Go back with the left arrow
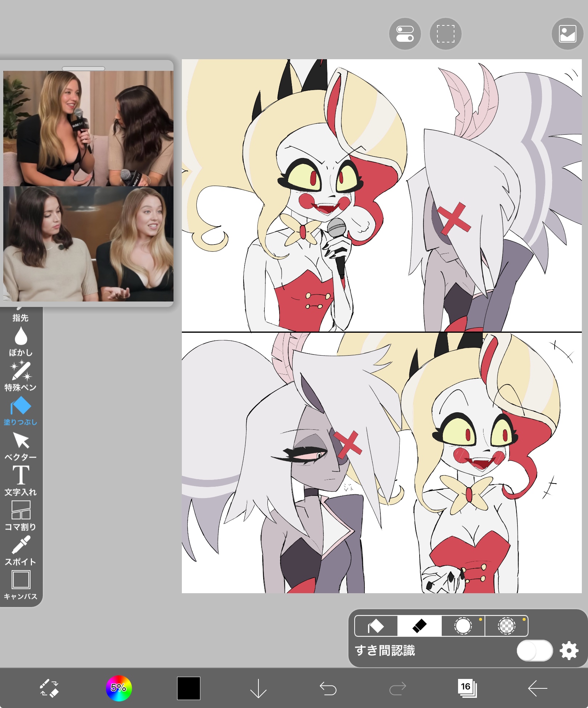The width and height of the screenshot is (588, 708). pos(537,688)
